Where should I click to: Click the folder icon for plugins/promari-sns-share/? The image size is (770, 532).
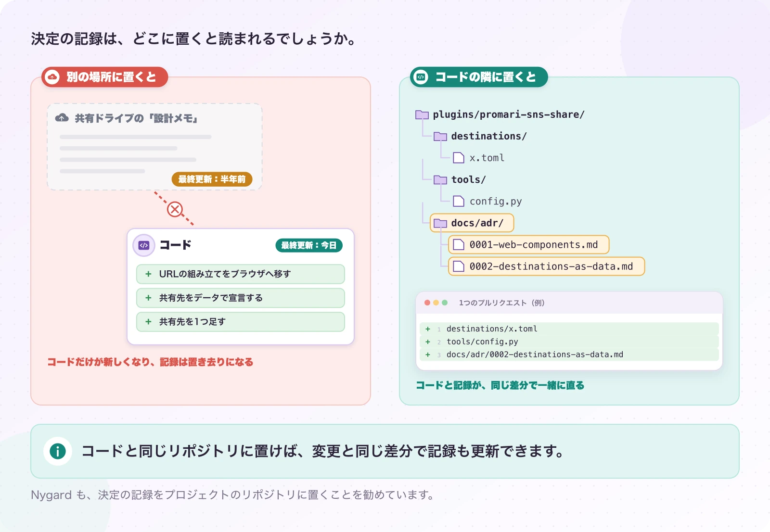tap(422, 114)
